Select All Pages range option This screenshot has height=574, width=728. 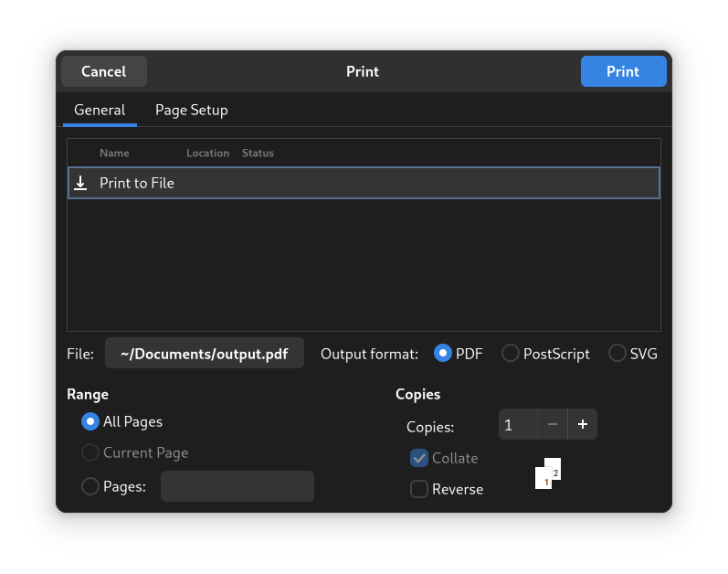click(90, 421)
